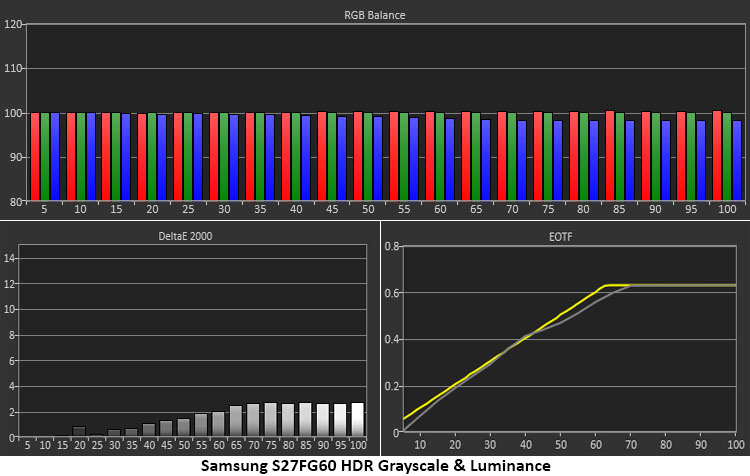Click the DeltaE bar at level 55
Viewport: 750px width, 476px height.
pyautogui.click(x=201, y=425)
